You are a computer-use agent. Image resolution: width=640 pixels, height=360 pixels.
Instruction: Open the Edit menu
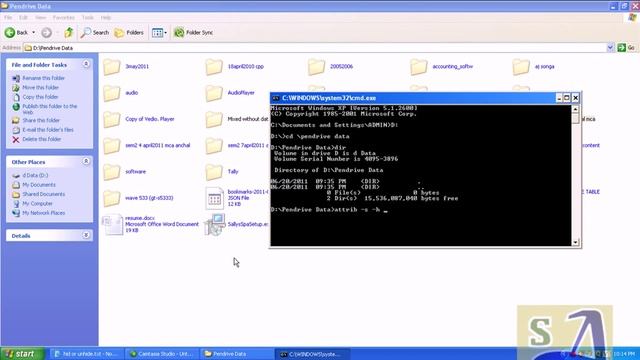click(x=23, y=18)
